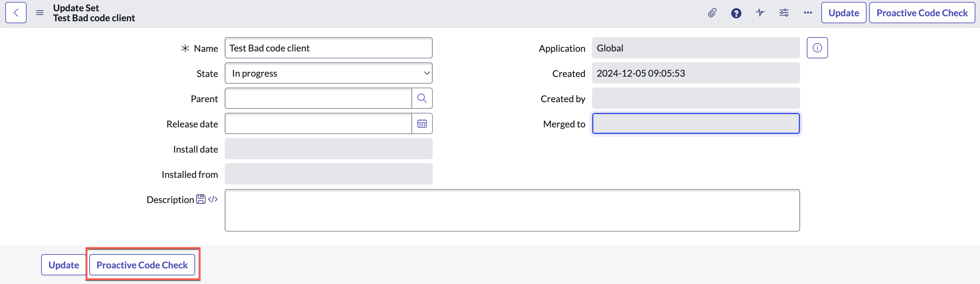Focus the Parent reference field

[x=318, y=99]
